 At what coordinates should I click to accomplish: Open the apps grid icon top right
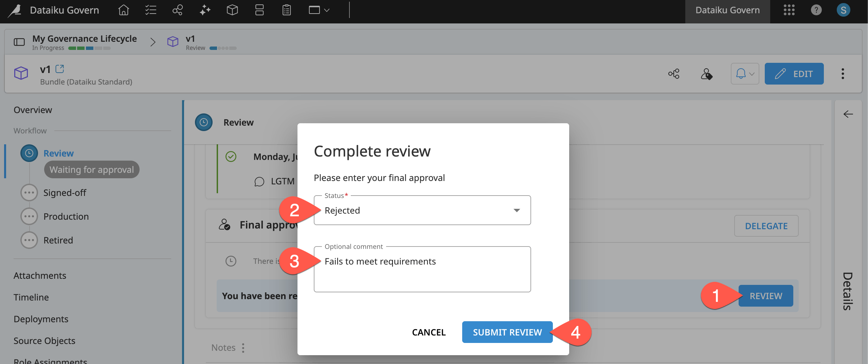(789, 10)
